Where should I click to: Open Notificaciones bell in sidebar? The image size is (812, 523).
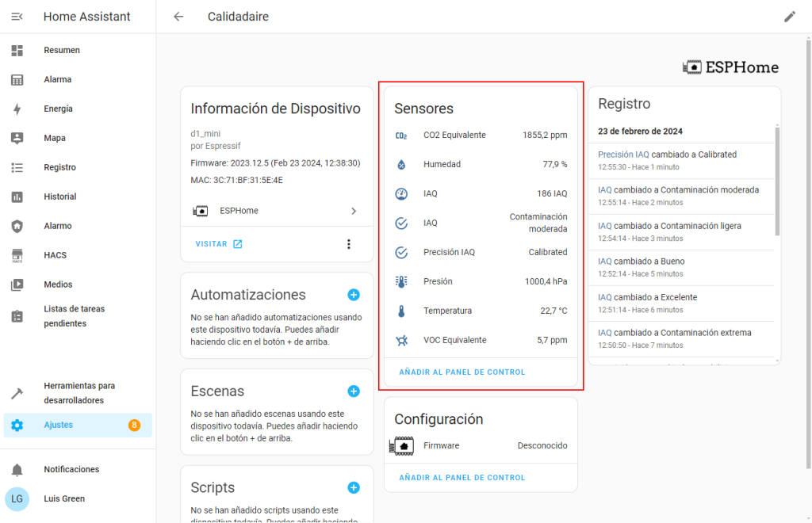click(x=17, y=469)
